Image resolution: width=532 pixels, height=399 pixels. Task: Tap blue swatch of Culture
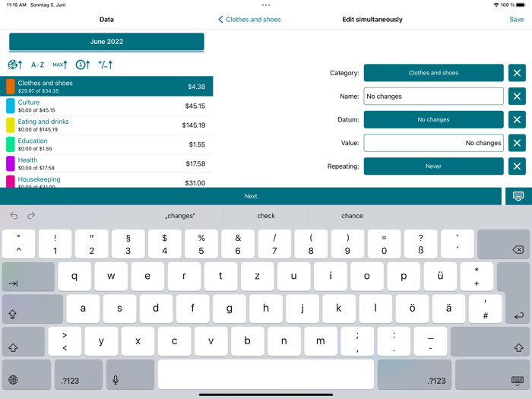(11, 106)
